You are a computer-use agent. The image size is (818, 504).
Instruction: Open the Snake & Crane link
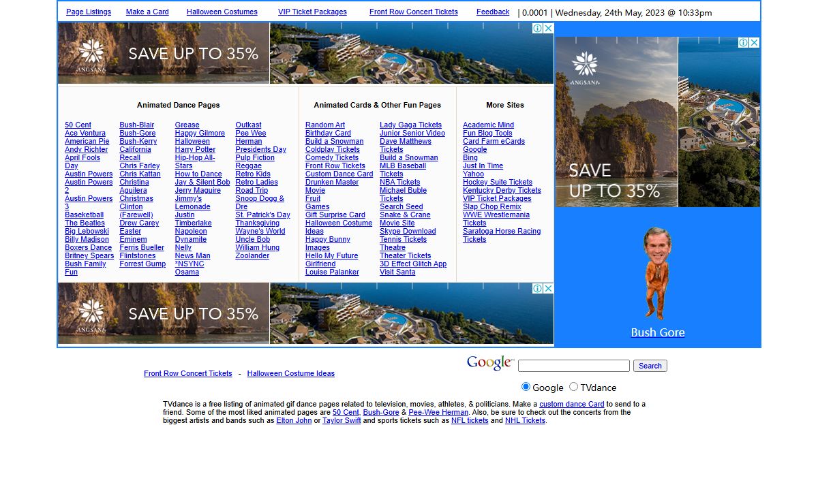(405, 215)
